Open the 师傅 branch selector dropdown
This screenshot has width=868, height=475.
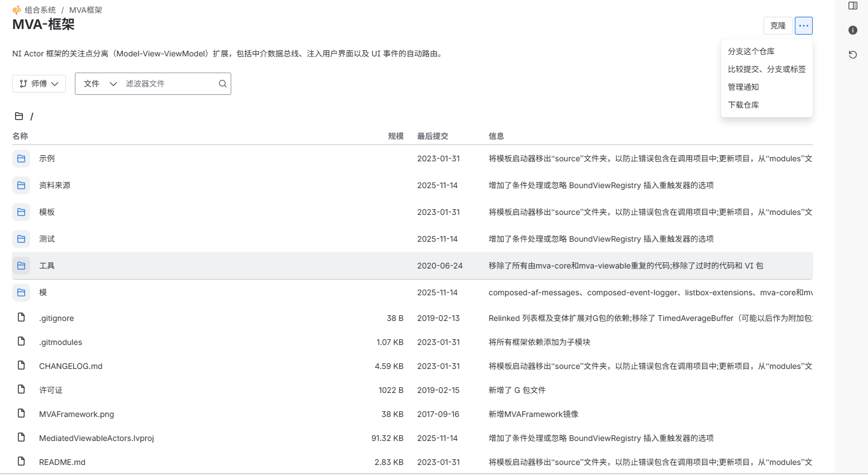click(x=39, y=84)
